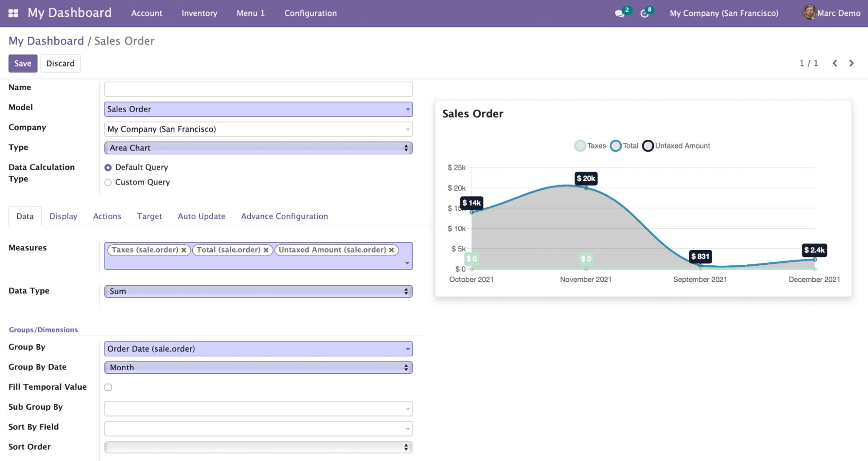Click My Dashboard app title

tap(69, 13)
